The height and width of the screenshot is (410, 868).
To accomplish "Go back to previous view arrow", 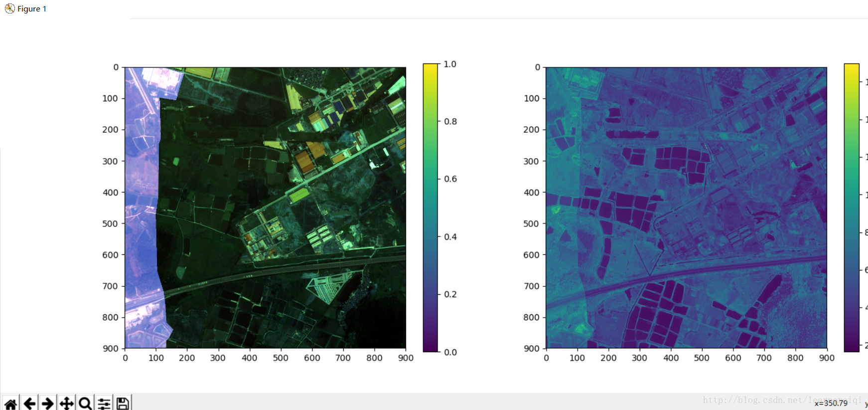I will pyautogui.click(x=29, y=403).
